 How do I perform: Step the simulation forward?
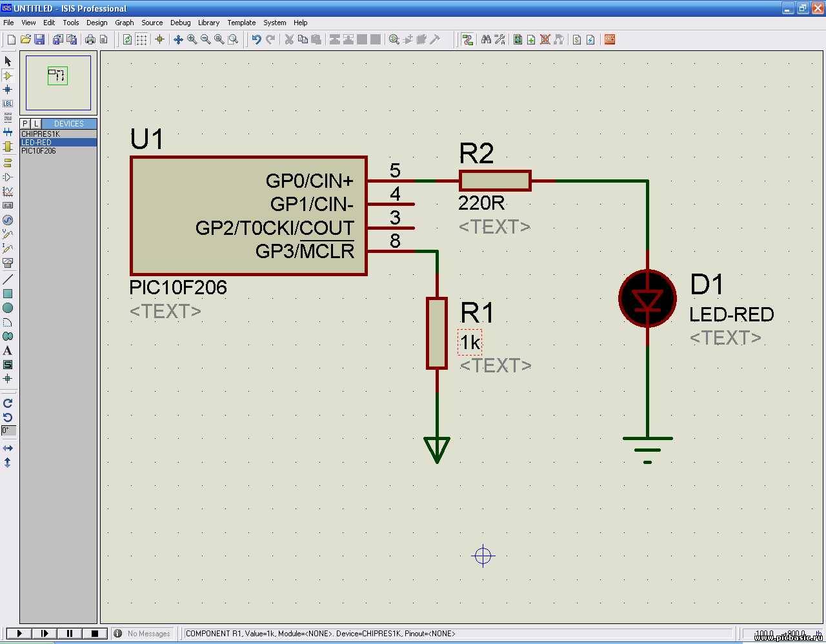coord(44,634)
